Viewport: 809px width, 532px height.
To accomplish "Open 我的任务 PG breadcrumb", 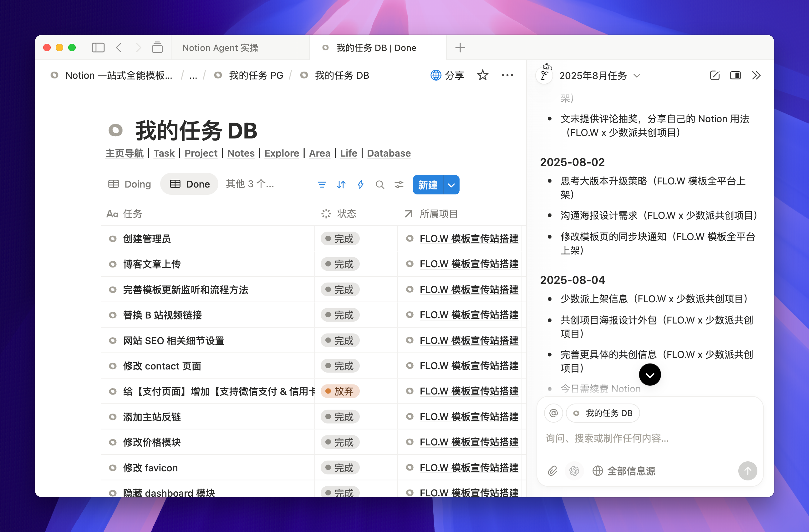I will tap(249, 75).
